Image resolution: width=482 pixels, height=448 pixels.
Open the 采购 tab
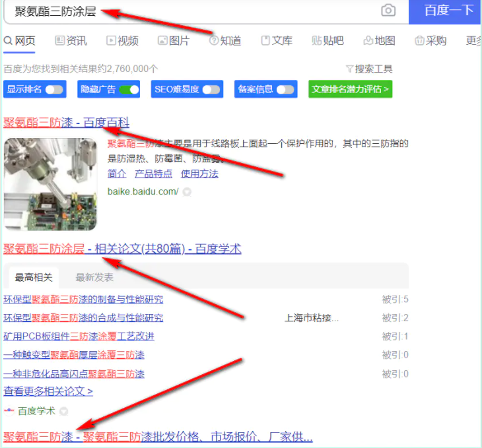click(430, 40)
